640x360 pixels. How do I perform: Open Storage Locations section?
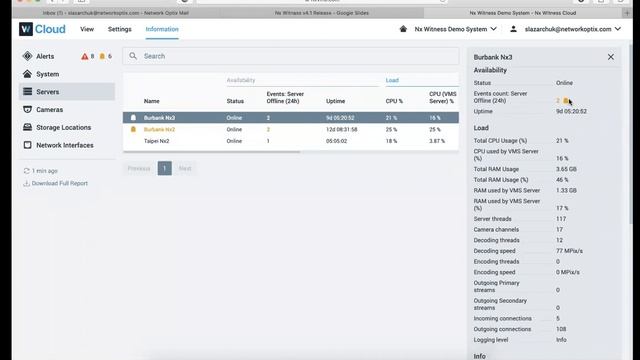[63, 127]
